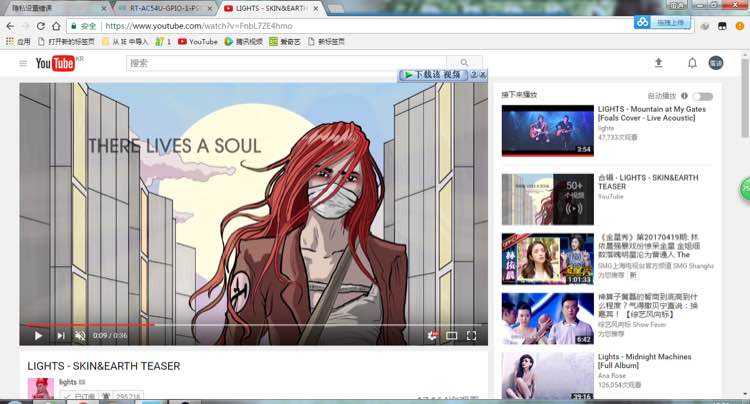750x404 pixels.
Task: Switch to theater mode
Action: [452, 336]
